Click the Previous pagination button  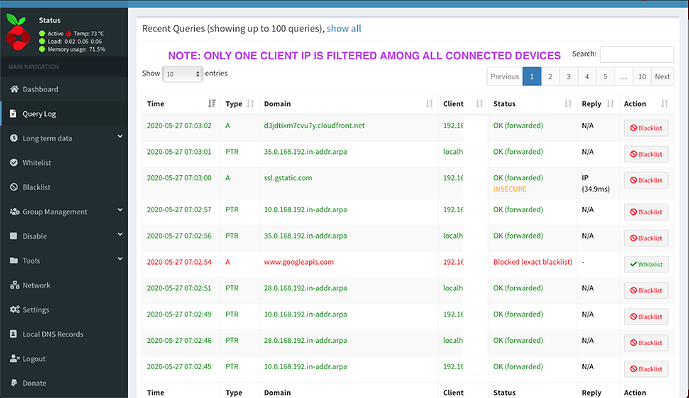point(504,76)
